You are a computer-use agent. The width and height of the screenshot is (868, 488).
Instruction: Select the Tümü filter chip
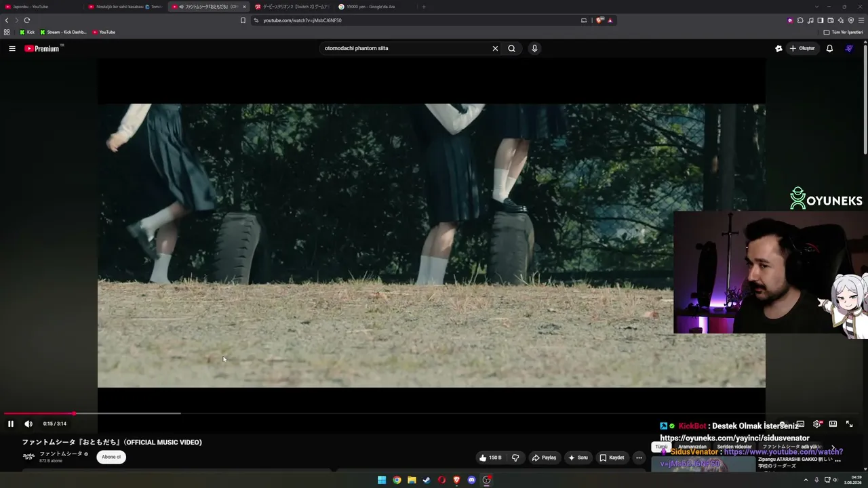click(x=661, y=447)
